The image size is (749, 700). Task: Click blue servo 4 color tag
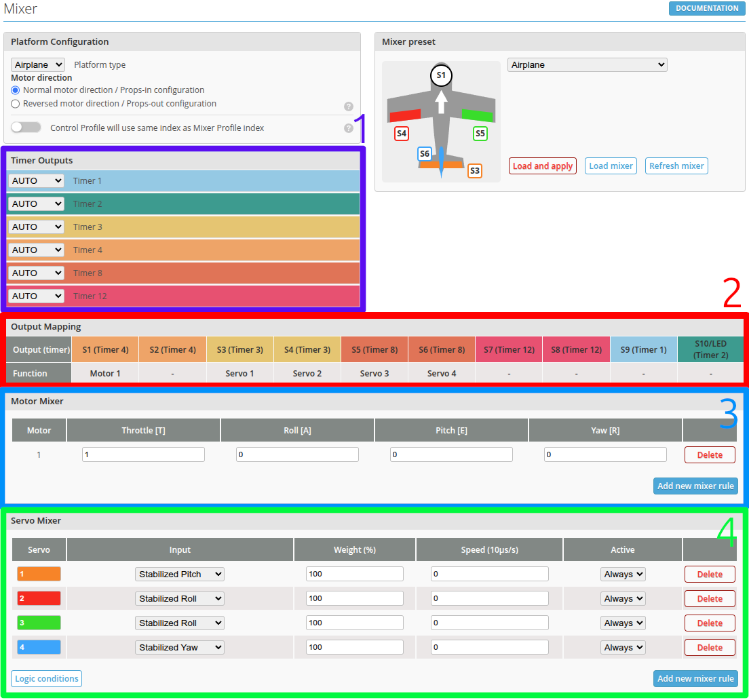click(39, 647)
